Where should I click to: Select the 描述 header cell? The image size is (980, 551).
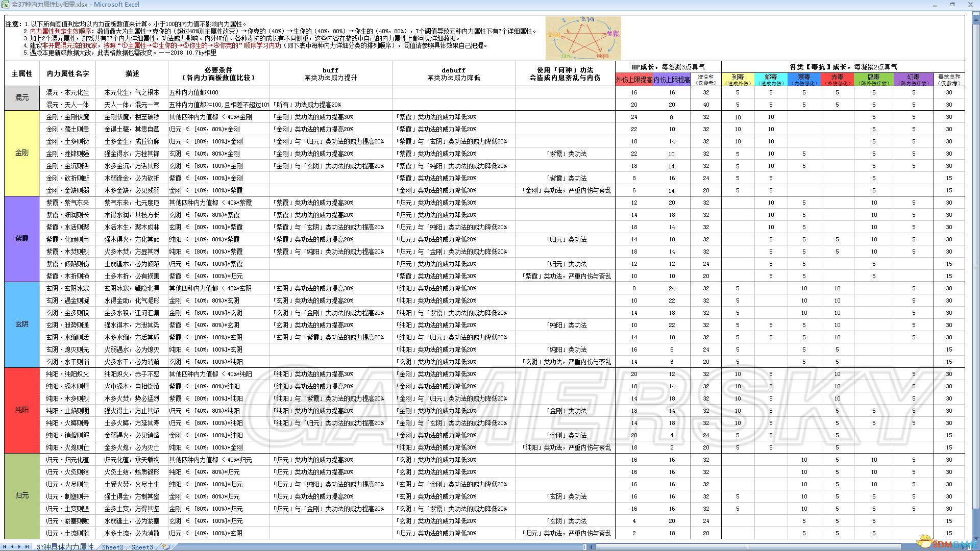coord(132,74)
